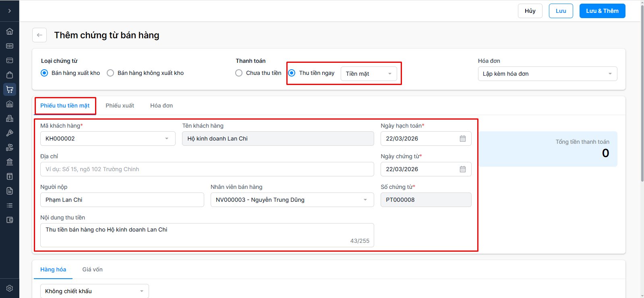Open the home icon in sidebar

point(10,31)
